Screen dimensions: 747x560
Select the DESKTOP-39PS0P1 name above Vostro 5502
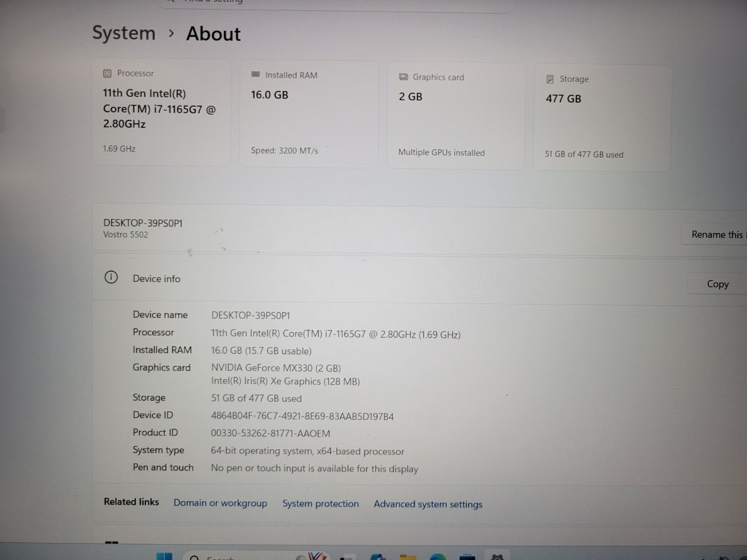[143, 223]
